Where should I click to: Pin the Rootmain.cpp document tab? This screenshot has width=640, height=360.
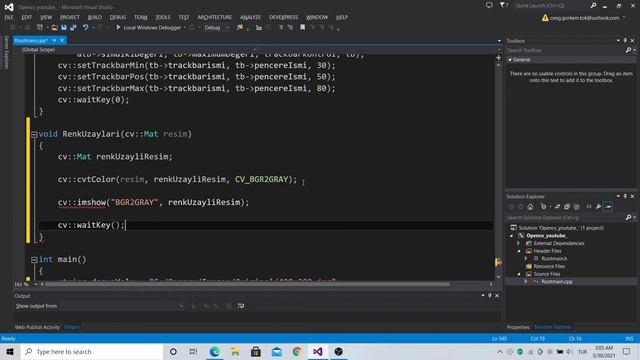point(54,40)
